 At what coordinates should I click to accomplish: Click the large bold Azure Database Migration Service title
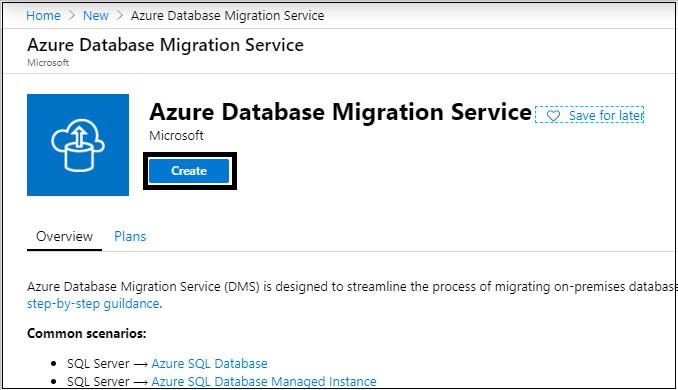click(340, 112)
